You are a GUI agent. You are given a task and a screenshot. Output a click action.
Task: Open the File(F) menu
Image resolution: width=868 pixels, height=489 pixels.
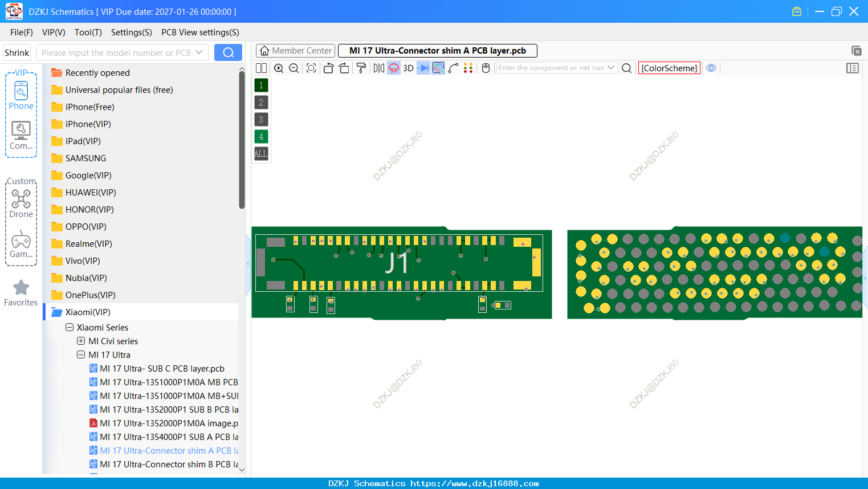click(22, 32)
